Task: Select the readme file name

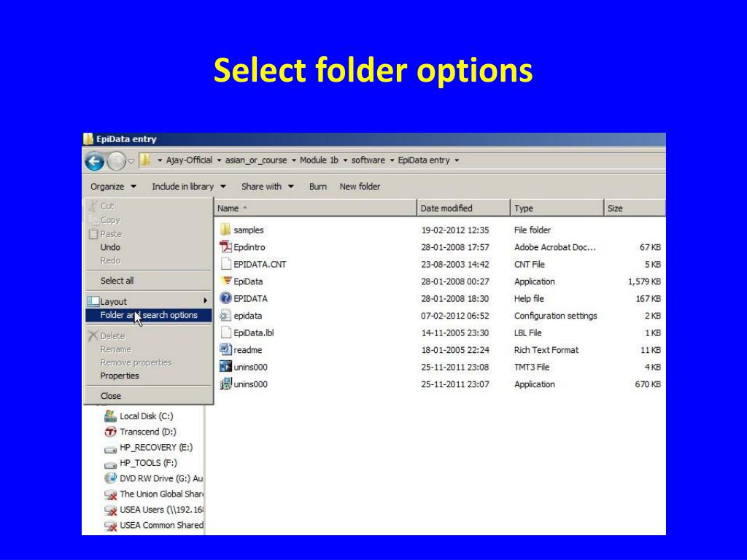Action: 248,350
